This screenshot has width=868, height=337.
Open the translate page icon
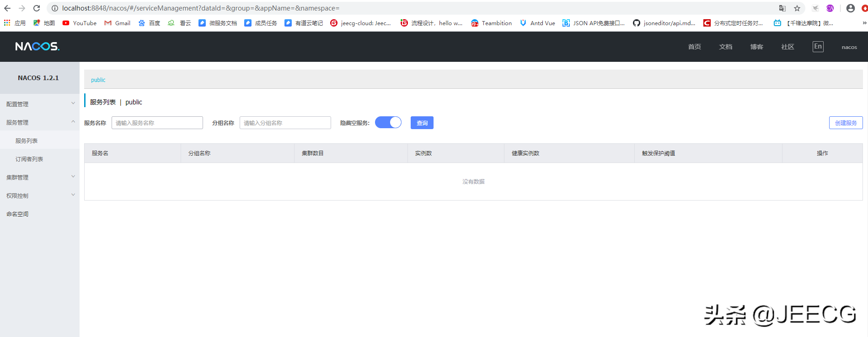(782, 8)
